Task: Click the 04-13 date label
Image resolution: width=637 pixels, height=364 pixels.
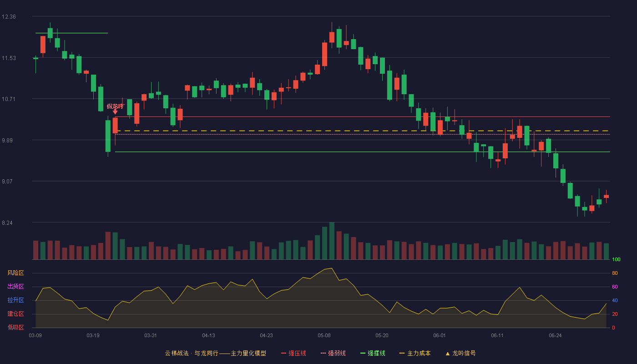Action: [x=208, y=335]
